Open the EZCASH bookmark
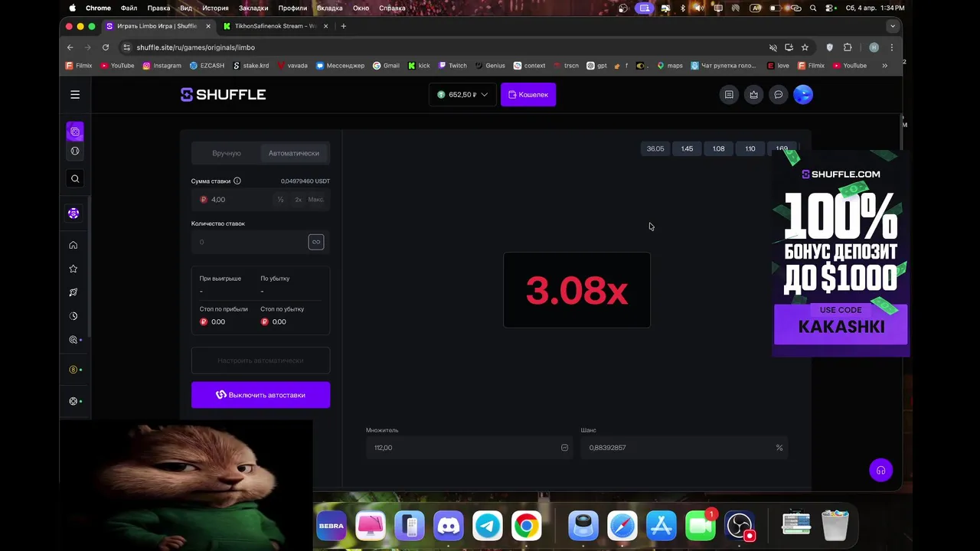Image resolution: width=980 pixels, height=551 pixels. [x=207, y=66]
